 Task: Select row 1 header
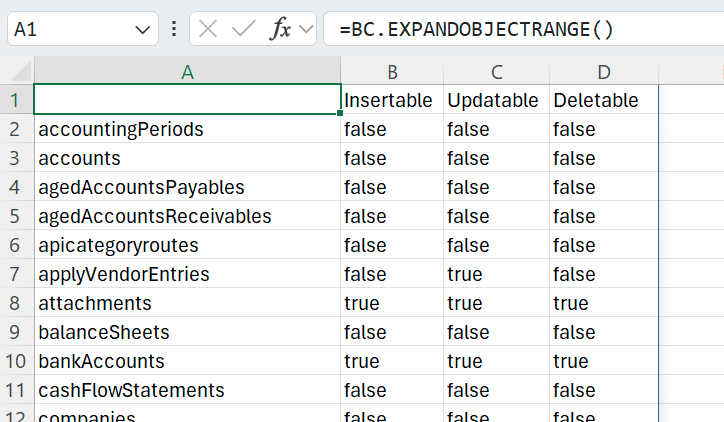click(15, 100)
